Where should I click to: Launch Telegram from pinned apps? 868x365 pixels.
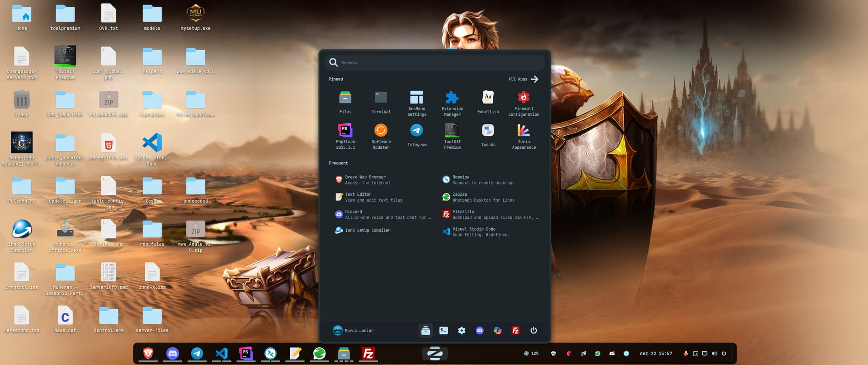[416, 135]
